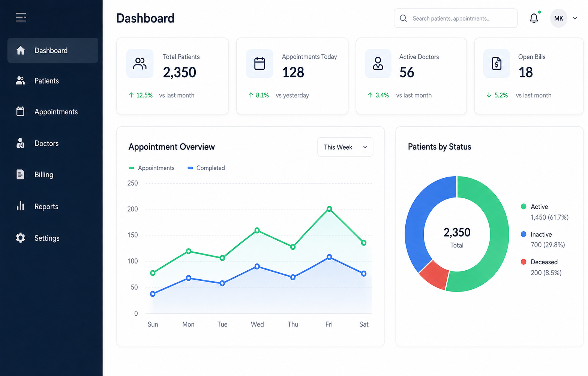588x376 pixels.
Task: Toggle the Appointments series in chart legend
Action: [x=151, y=168]
